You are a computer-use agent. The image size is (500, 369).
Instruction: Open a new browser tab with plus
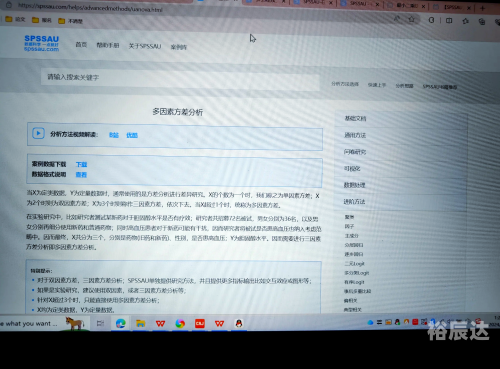483,8
